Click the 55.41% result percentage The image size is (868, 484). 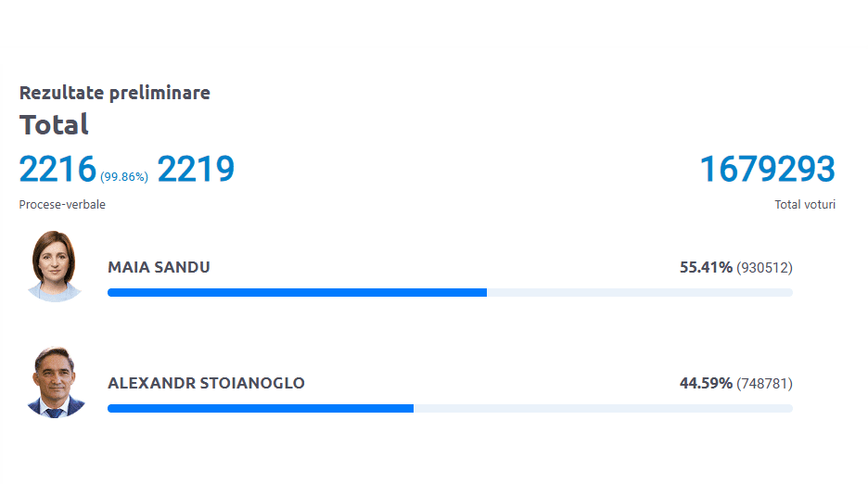[706, 267]
